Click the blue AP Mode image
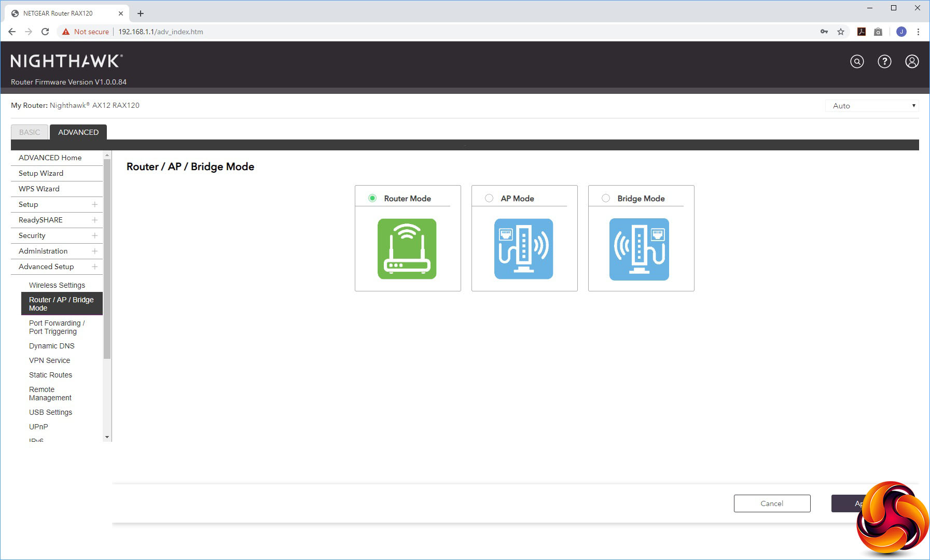 click(524, 249)
